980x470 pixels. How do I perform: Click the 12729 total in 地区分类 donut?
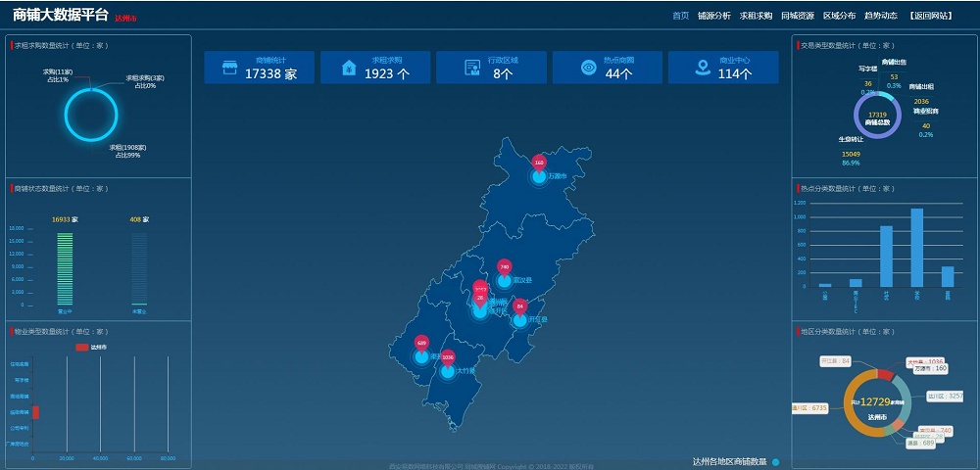click(x=874, y=402)
